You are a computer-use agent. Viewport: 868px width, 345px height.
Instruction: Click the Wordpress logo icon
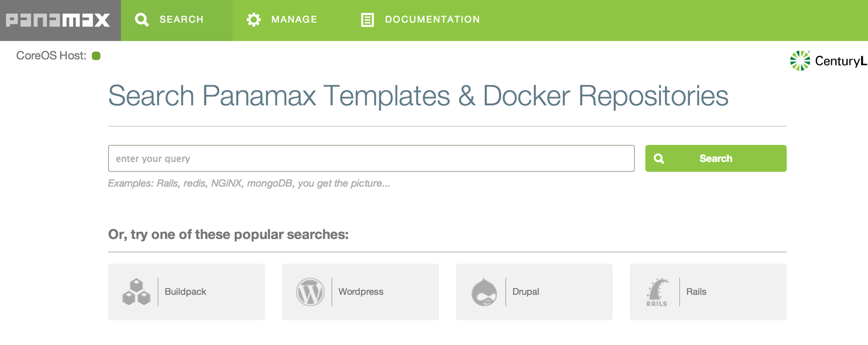coord(310,292)
